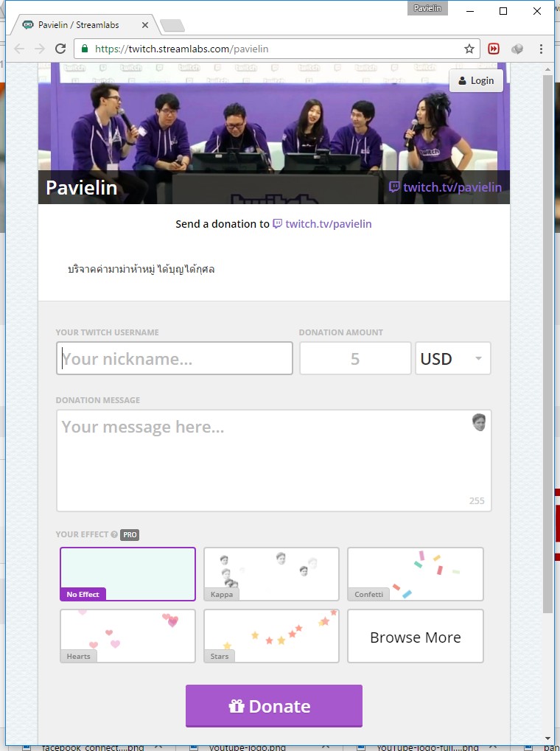Choose the Kappa effect tile
The height and width of the screenshot is (751, 560).
(271, 574)
